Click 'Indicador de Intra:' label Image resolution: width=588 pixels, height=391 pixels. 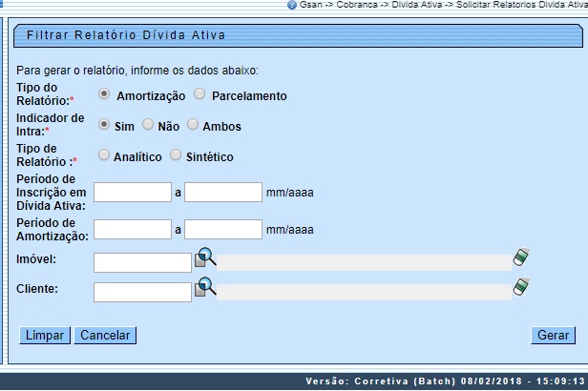pyautogui.click(x=51, y=125)
